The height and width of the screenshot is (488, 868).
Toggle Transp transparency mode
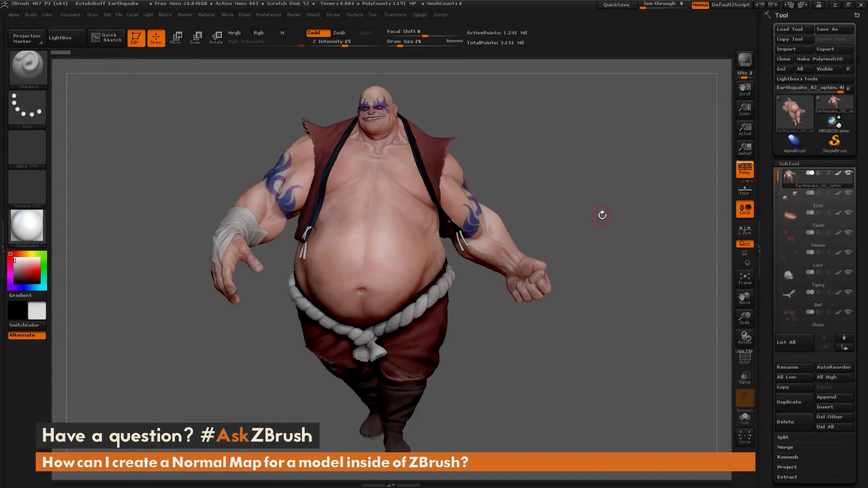tap(745, 378)
